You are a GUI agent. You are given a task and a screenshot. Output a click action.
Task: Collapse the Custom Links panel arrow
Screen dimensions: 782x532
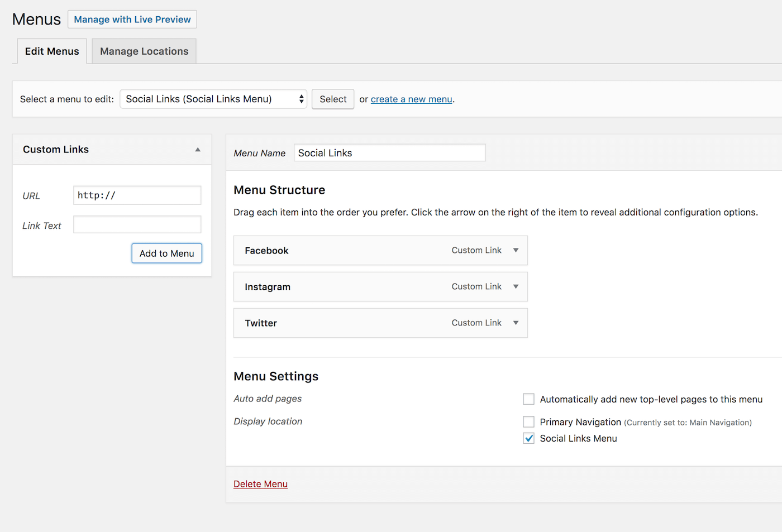pos(198,150)
